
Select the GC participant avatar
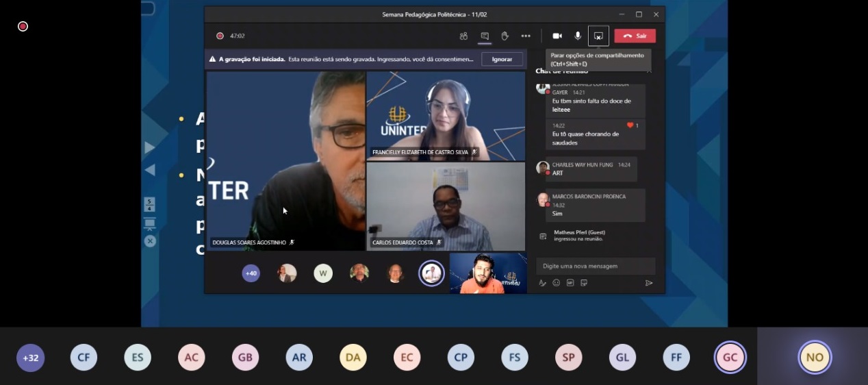point(730,358)
